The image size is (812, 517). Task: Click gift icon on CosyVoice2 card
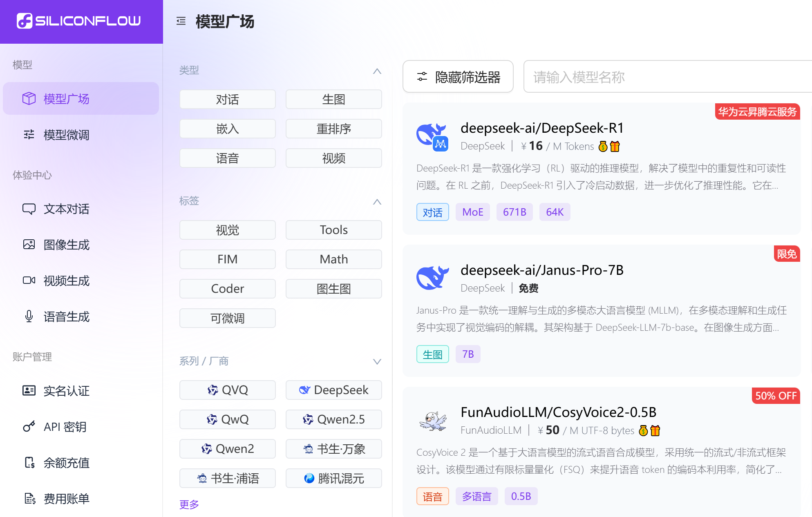[655, 430]
